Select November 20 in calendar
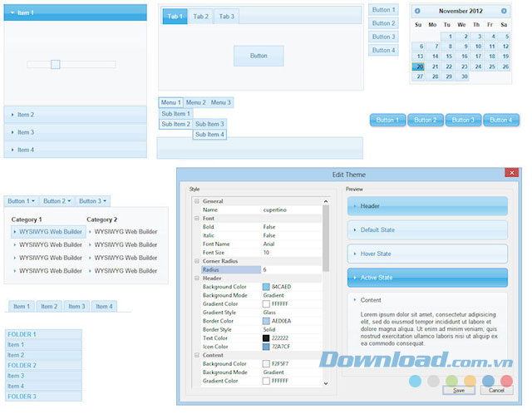Screen dimensions: 532x414 pos(419,67)
